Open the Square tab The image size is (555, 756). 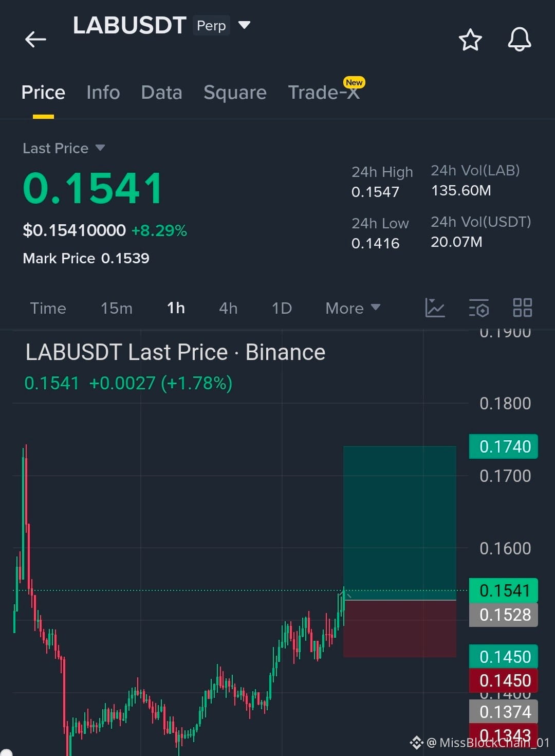(235, 93)
